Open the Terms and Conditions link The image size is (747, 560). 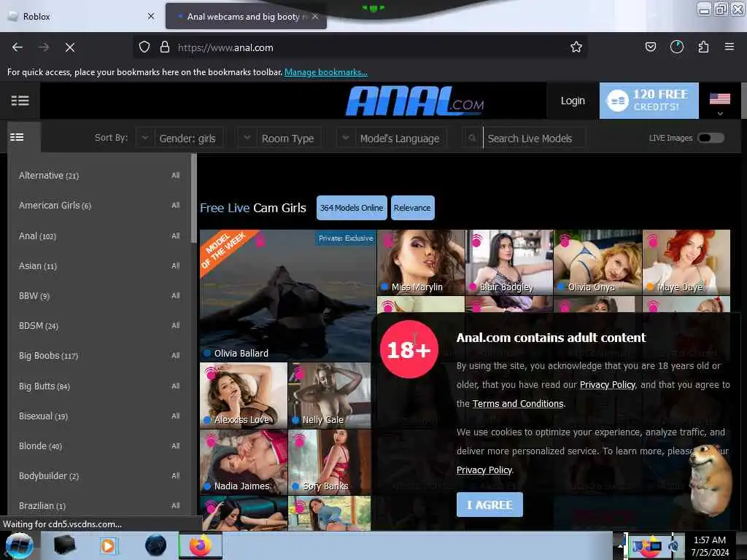tap(518, 403)
